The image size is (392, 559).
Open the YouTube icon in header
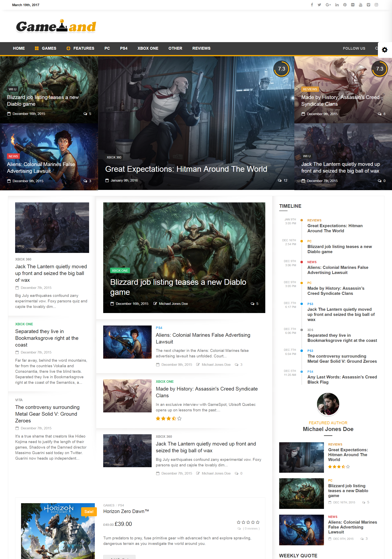pyautogui.click(x=361, y=5)
